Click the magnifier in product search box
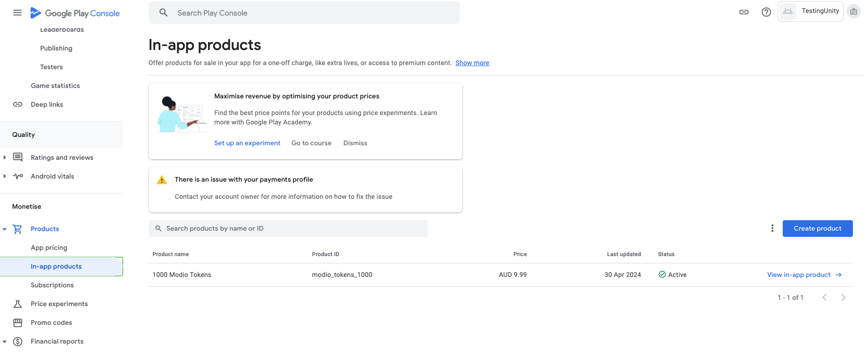The width and height of the screenshot is (868, 354). (158, 228)
